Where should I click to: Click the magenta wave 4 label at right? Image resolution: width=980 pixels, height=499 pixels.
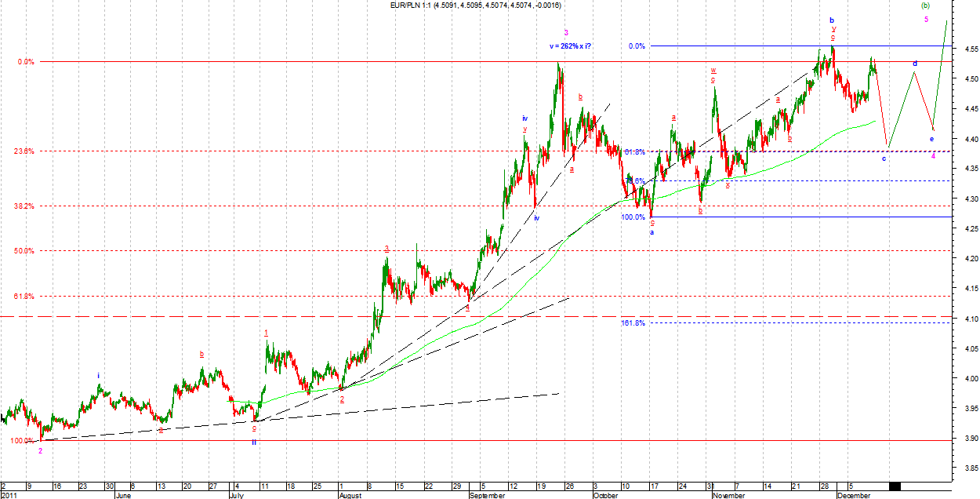pyautogui.click(x=933, y=156)
